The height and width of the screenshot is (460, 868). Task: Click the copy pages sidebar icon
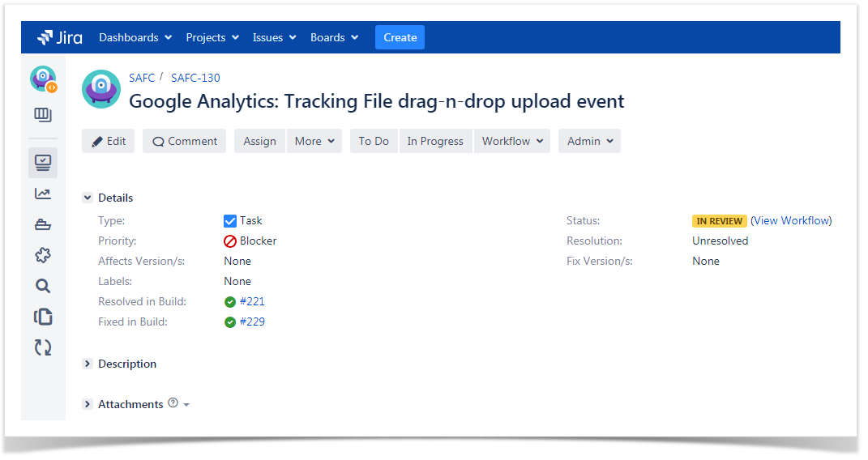pos(43,317)
